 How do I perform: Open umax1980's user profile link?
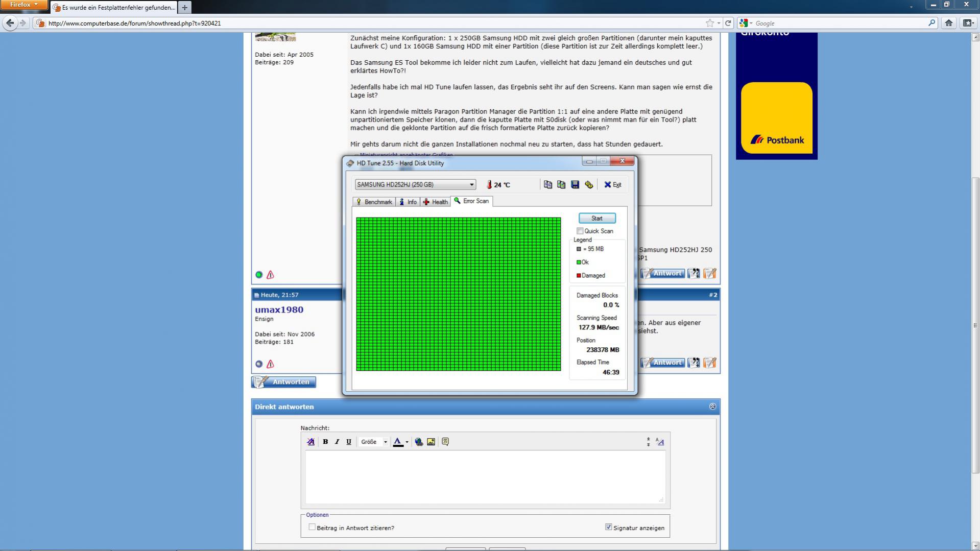click(279, 310)
